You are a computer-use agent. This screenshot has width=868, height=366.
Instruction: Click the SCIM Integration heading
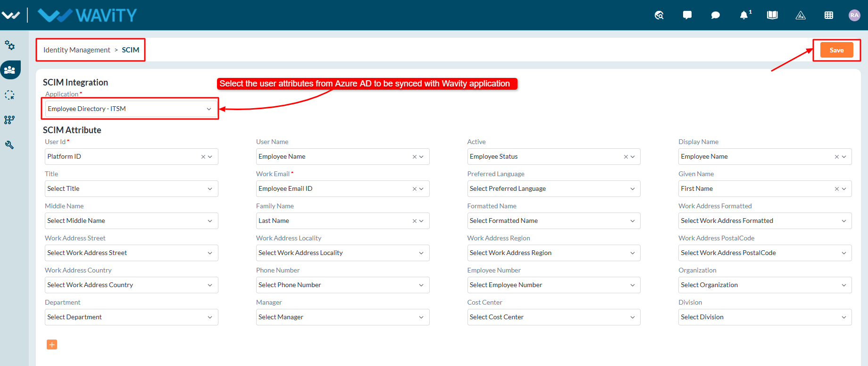[75, 83]
